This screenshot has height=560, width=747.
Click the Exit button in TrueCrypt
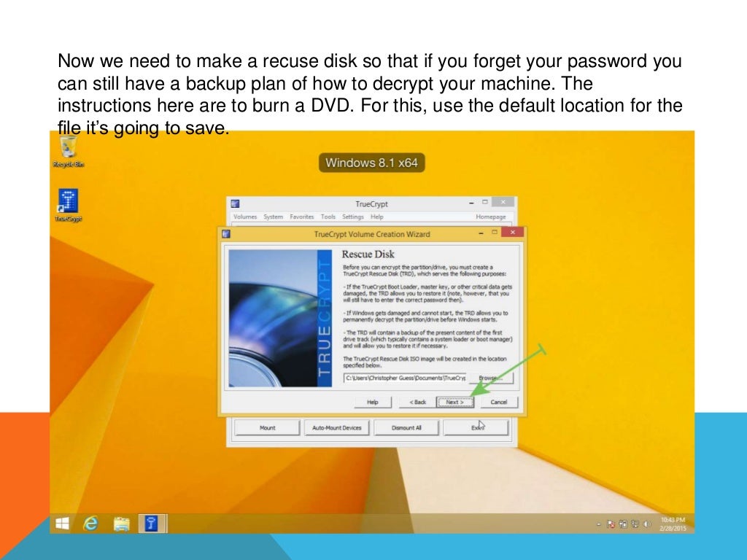point(476,427)
